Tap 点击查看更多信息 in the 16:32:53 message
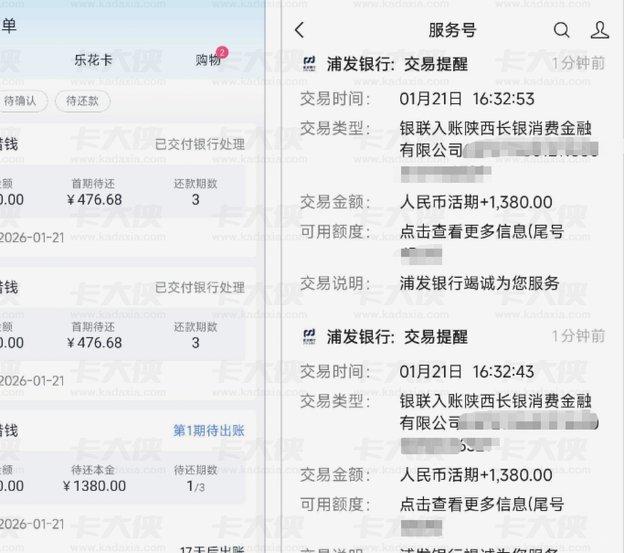 (463, 232)
